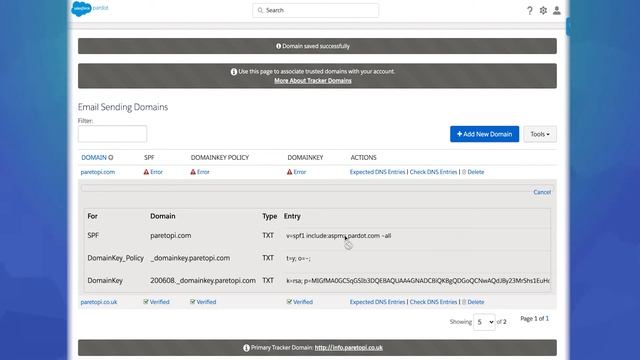The width and height of the screenshot is (640, 360).
Task: Open the paretopi.com domain link
Action: click(x=98, y=172)
